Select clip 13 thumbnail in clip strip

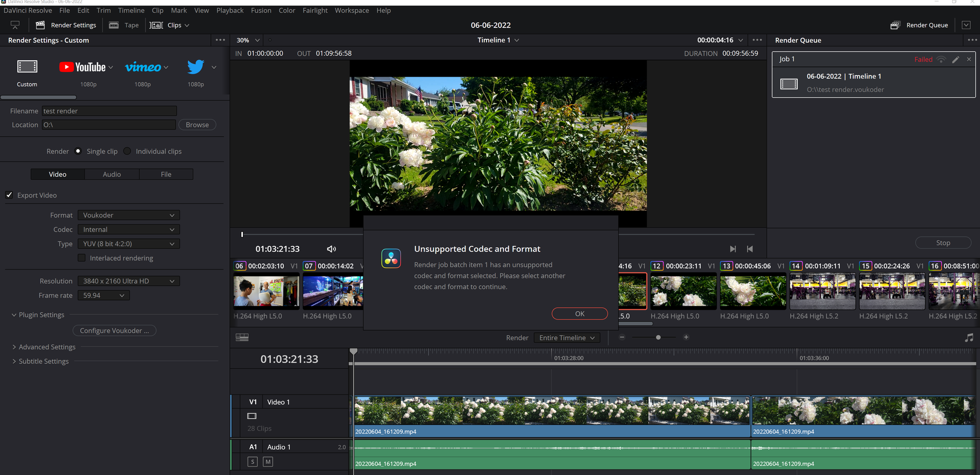753,291
